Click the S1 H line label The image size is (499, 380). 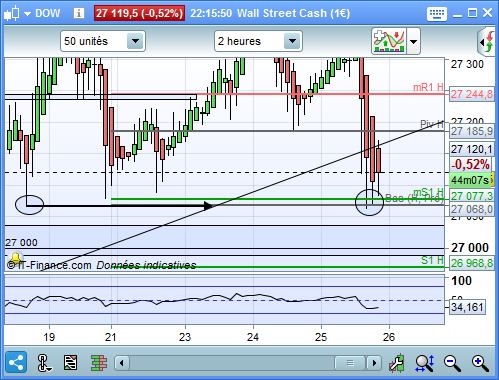click(432, 260)
